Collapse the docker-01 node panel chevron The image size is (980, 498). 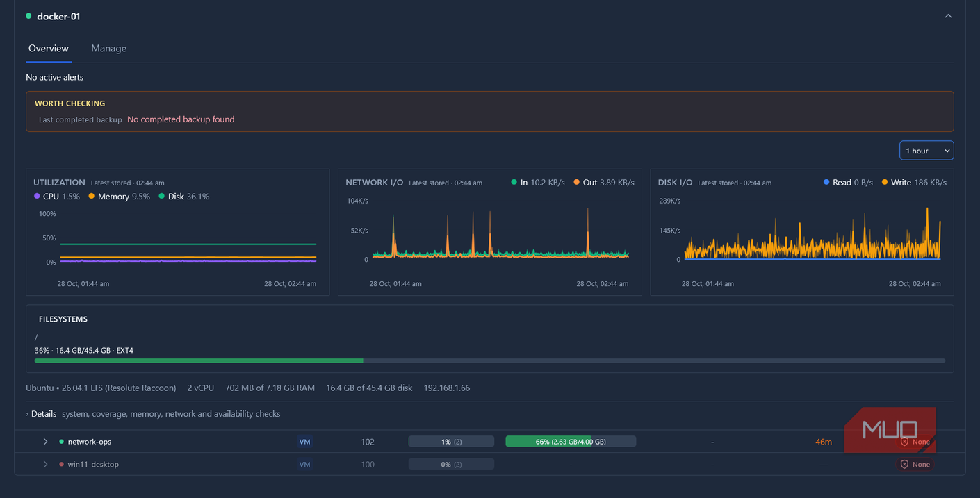pos(948,16)
